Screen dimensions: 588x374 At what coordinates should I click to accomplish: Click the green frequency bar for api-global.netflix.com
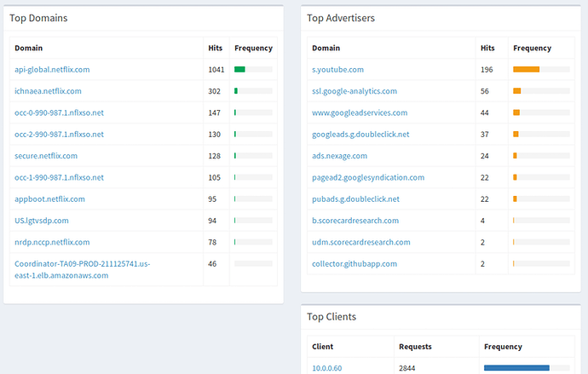tap(239, 69)
